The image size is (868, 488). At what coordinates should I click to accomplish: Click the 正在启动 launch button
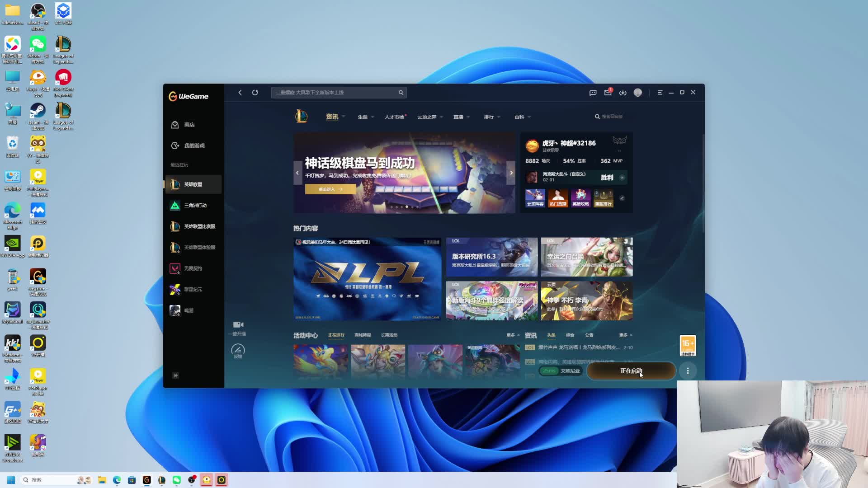point(631,371)
